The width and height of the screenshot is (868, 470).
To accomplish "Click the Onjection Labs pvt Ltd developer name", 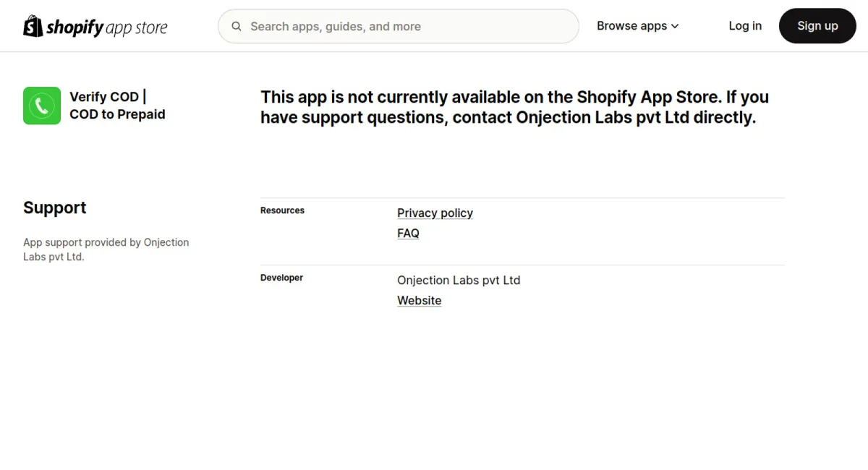I will pos(459,280).
